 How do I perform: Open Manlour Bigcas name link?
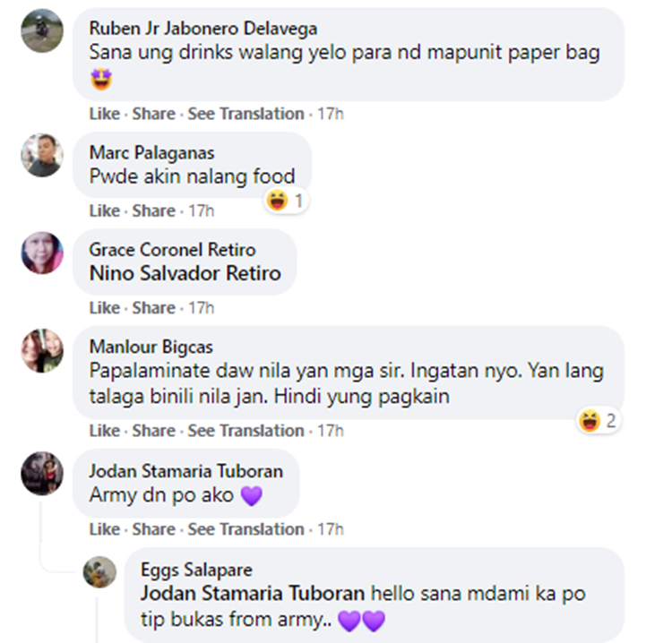[151, 347]
